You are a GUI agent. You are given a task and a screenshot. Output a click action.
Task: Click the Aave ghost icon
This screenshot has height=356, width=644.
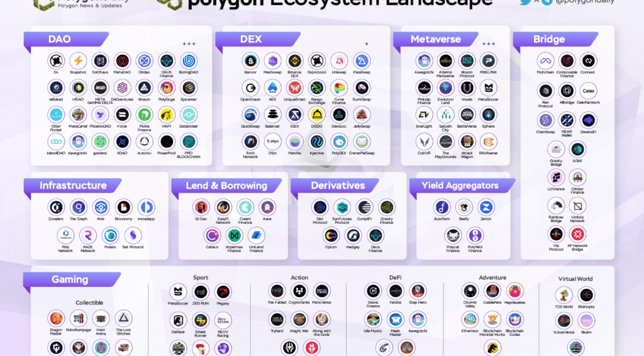(267, 208)
